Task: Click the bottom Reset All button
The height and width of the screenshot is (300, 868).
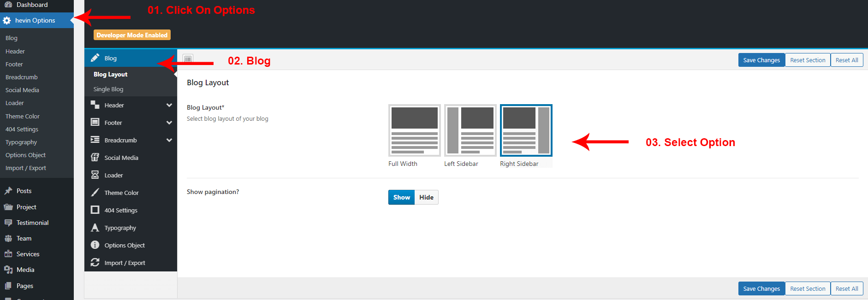Action: 846,289
